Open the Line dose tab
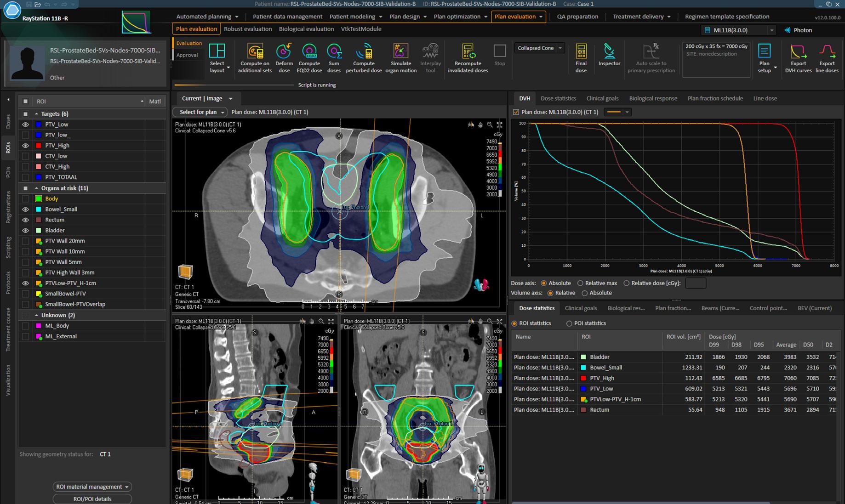This screenshot has width=845, height=504. click(765, 98)
